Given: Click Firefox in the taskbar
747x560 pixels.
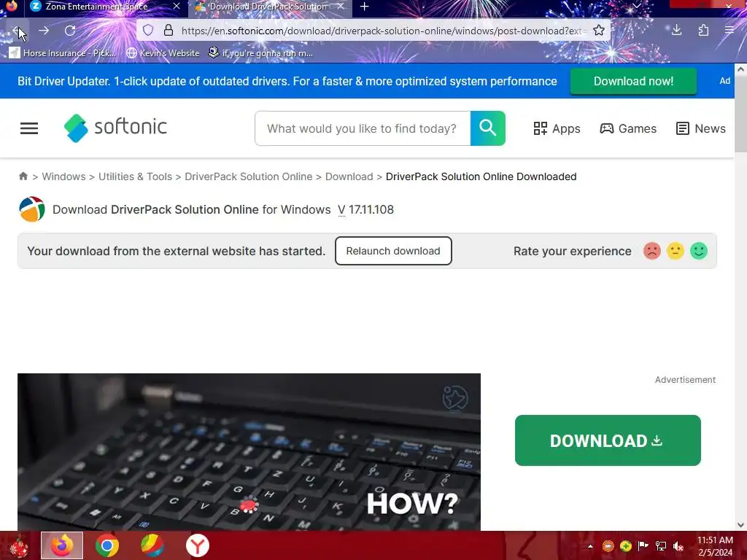Looking at the screenshot, I should tap(62, 545).
